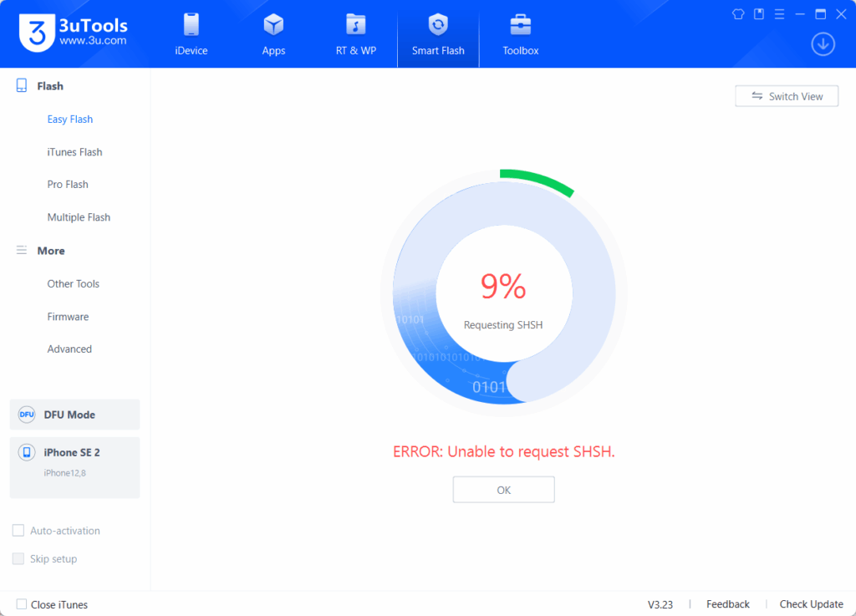Click the Requesting SHSH status text
Image resolution: width=856 pixels, height=616 pixels.
click(502, 324)
